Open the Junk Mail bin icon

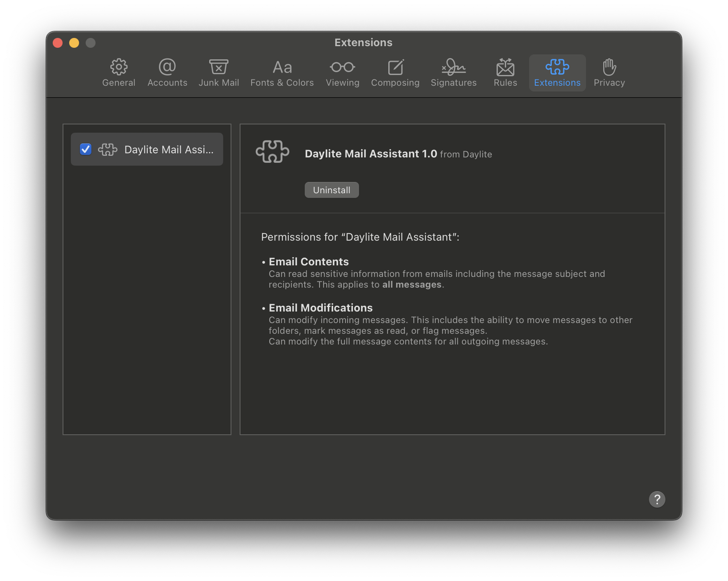(219, 67)
